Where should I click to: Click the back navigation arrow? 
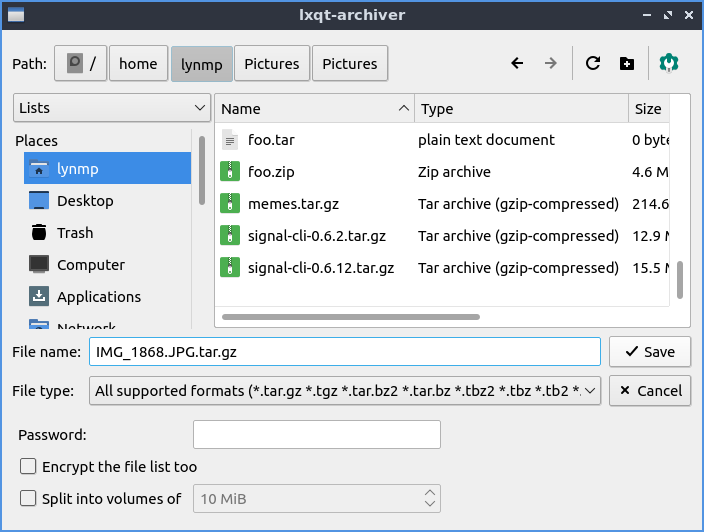coord(517,63)
